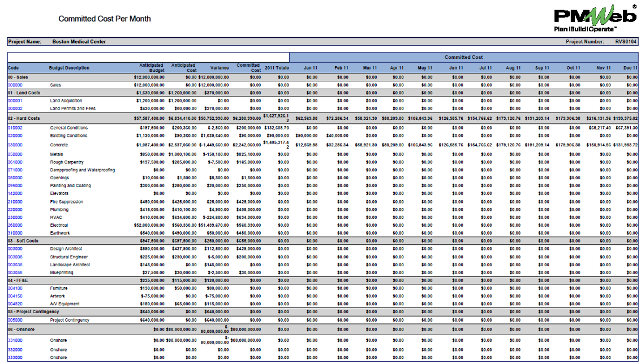
Task: Select the 06 - Onshore group row
Action: pos(322,330)
